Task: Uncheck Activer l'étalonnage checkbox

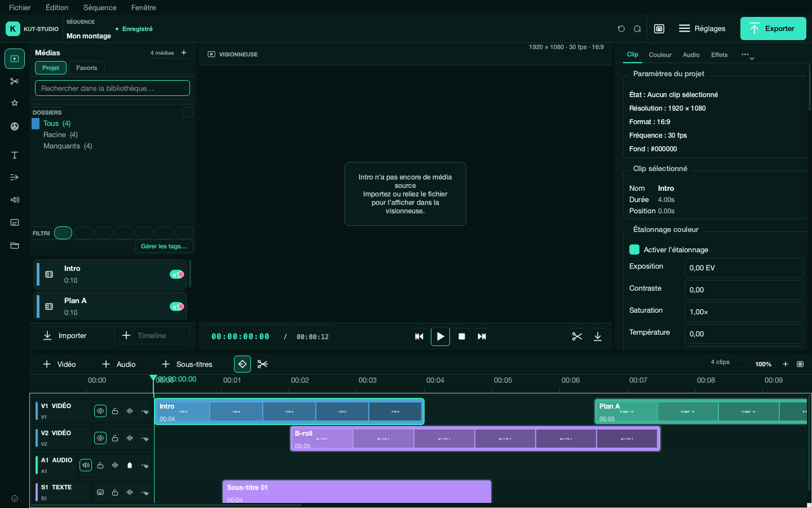Action: point(634,249)
